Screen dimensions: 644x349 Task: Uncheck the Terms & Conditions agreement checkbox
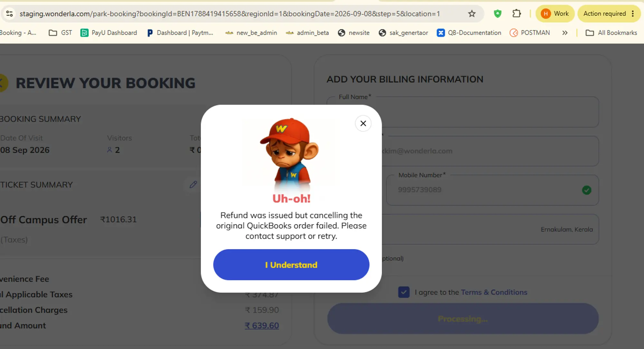(404, 292)
